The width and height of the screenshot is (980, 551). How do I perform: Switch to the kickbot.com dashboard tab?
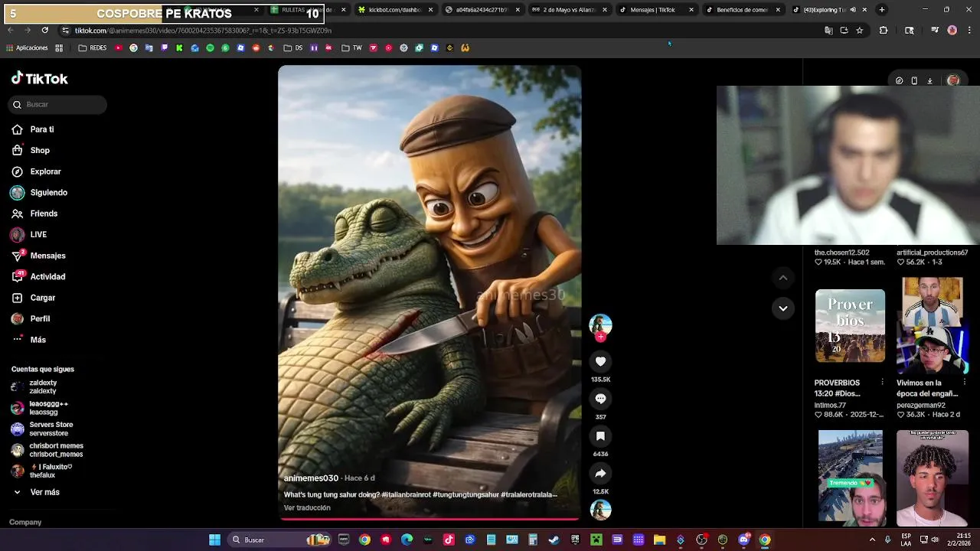point(395,10)
